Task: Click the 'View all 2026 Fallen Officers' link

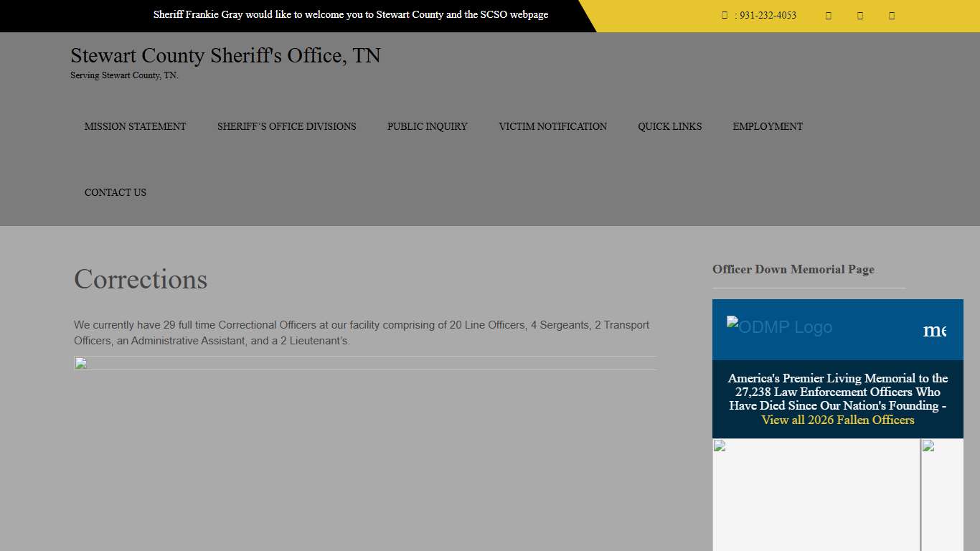Action: pos(838,420)
